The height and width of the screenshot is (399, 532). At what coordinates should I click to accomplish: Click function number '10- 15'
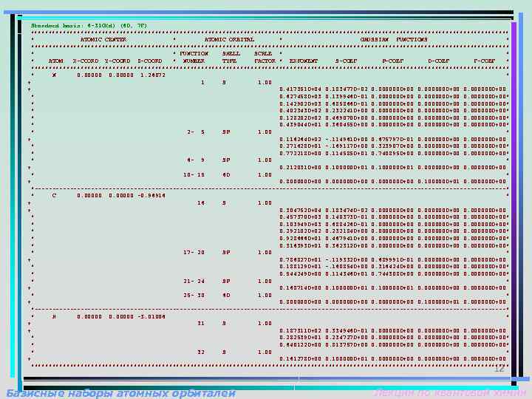coord(194,175)
